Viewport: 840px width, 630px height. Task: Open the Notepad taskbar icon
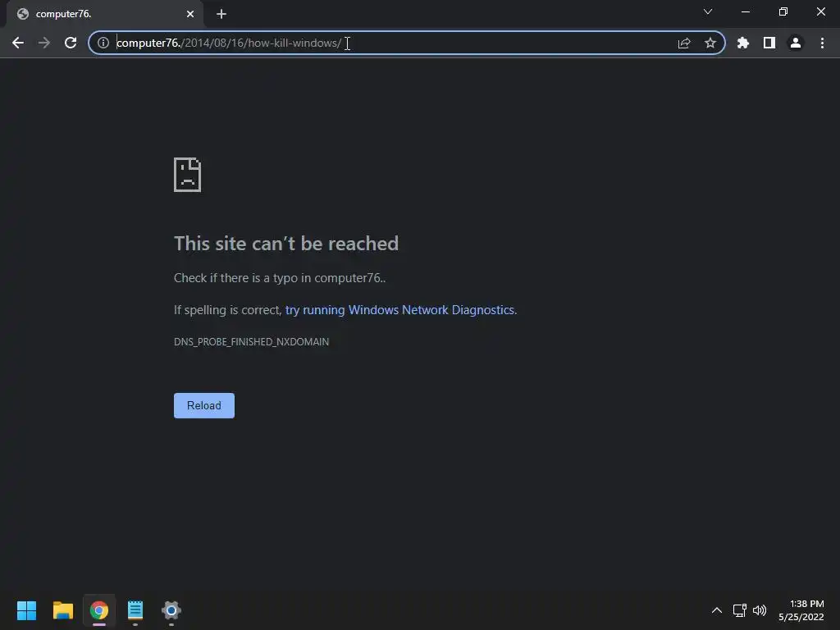pos(135,610)
